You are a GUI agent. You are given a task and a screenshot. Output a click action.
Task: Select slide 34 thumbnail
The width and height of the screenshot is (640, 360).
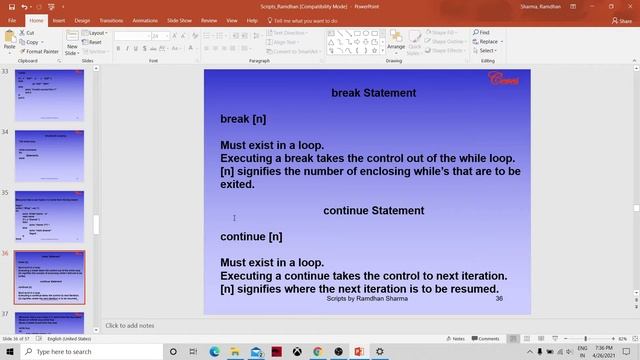(49, 156)
